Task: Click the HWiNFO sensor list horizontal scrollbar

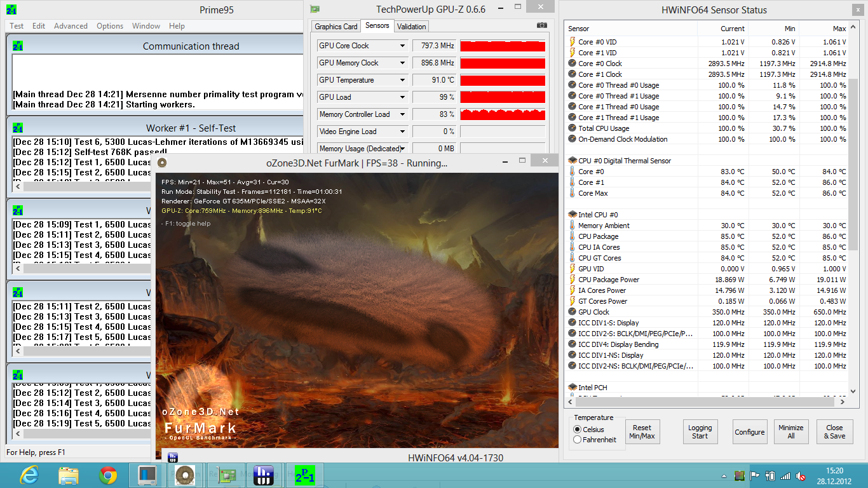Action: tap(706, 402)
